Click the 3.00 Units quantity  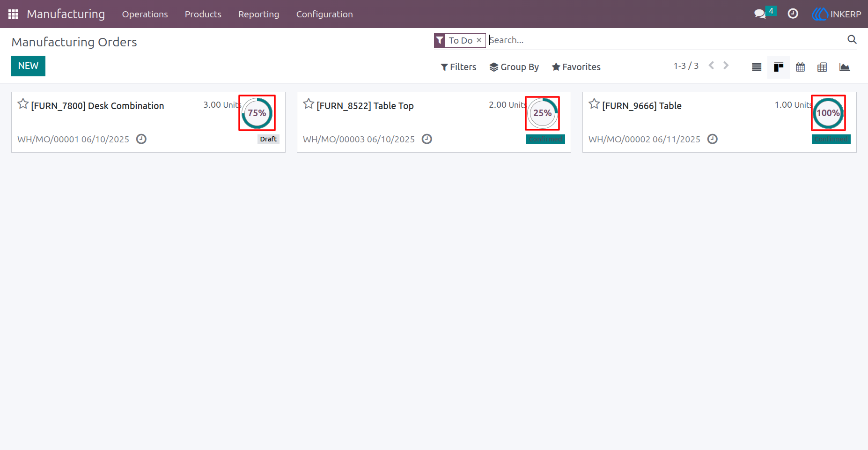(222, 105)
